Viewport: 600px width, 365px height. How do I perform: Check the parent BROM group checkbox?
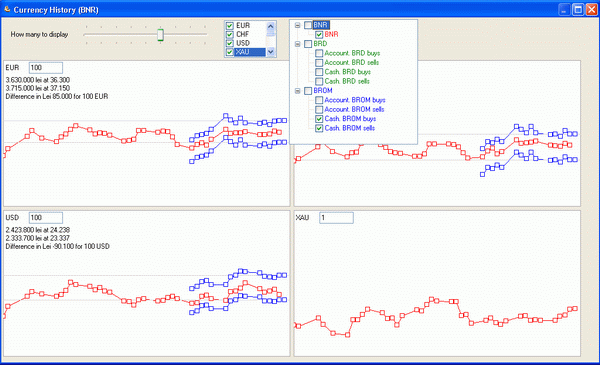click(x=308, y=91)
